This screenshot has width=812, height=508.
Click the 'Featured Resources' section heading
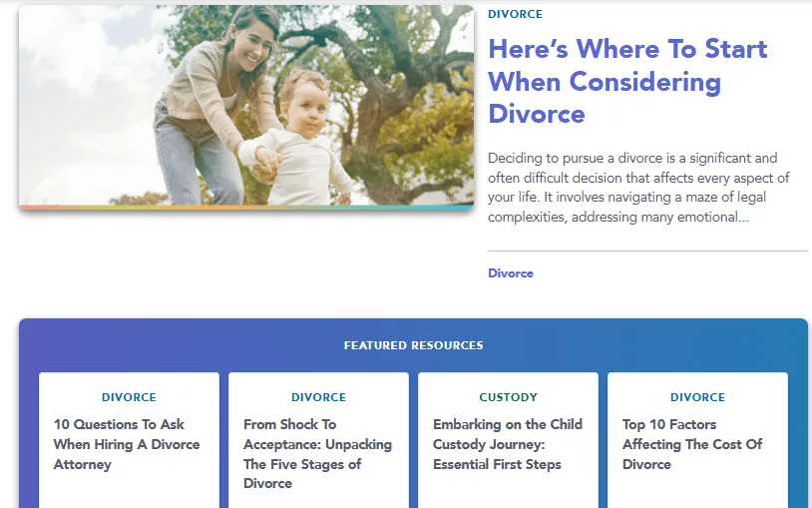tap(413, 345)
